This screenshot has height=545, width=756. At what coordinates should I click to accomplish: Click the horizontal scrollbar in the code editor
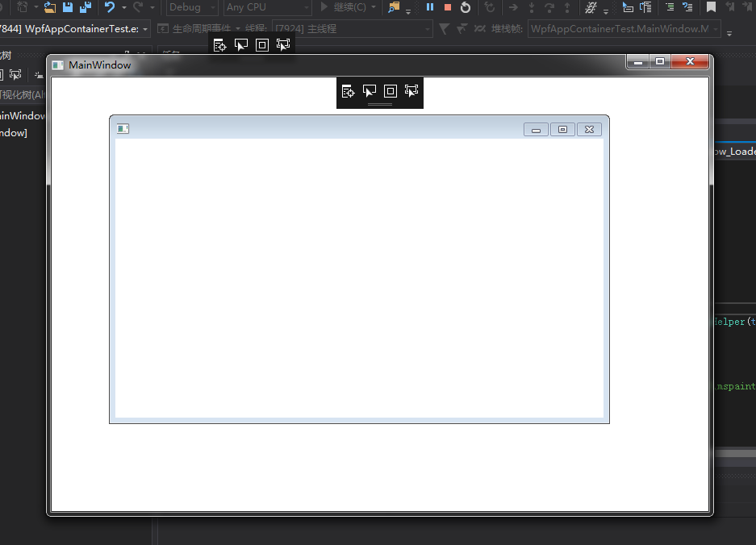click(x=735, y=453)
